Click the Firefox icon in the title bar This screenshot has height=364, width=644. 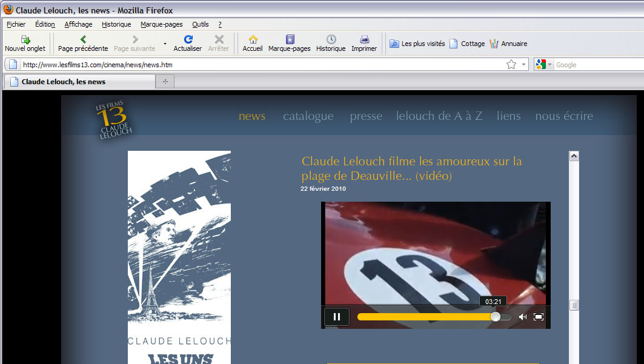(x=8, y=10)
